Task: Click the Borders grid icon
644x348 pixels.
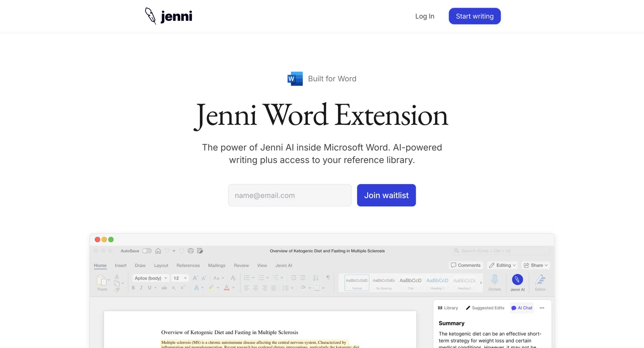Action: tap(317, 288)
